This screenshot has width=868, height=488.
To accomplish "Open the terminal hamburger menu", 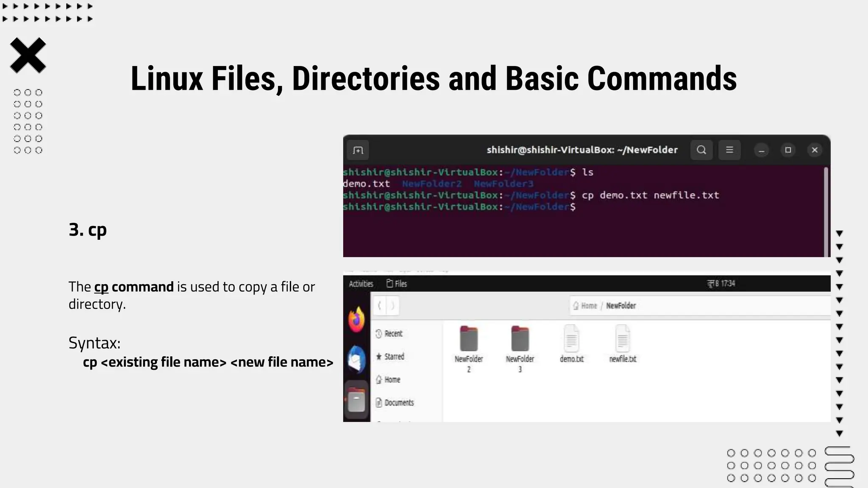I will pos(729,150).
